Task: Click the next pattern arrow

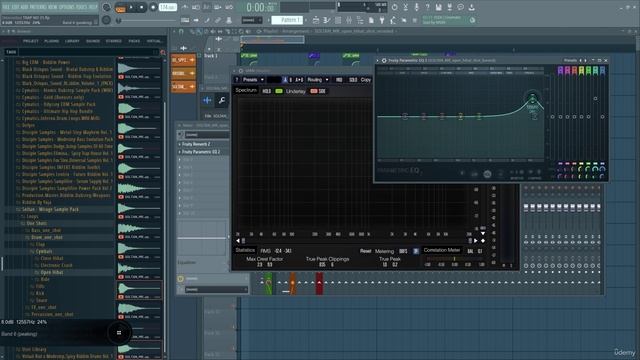Action: pyautogui.click(x=307, y=20)
